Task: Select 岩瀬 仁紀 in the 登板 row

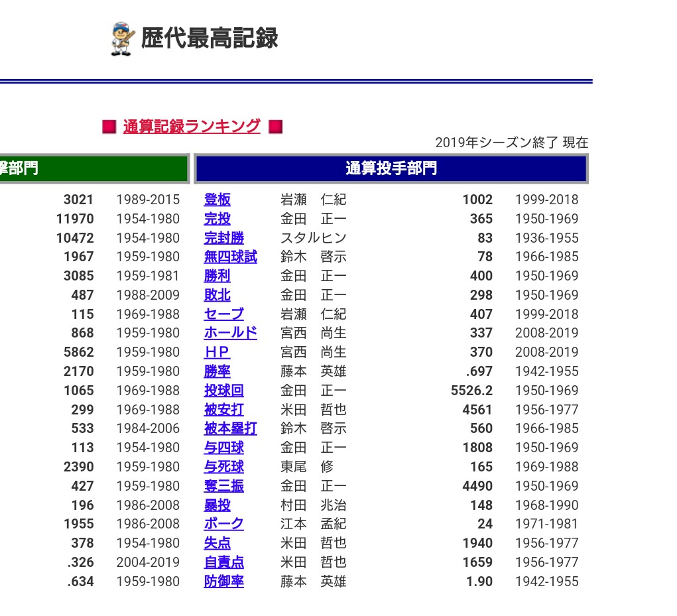Action: pyautogui.click(x=314, y=200)
